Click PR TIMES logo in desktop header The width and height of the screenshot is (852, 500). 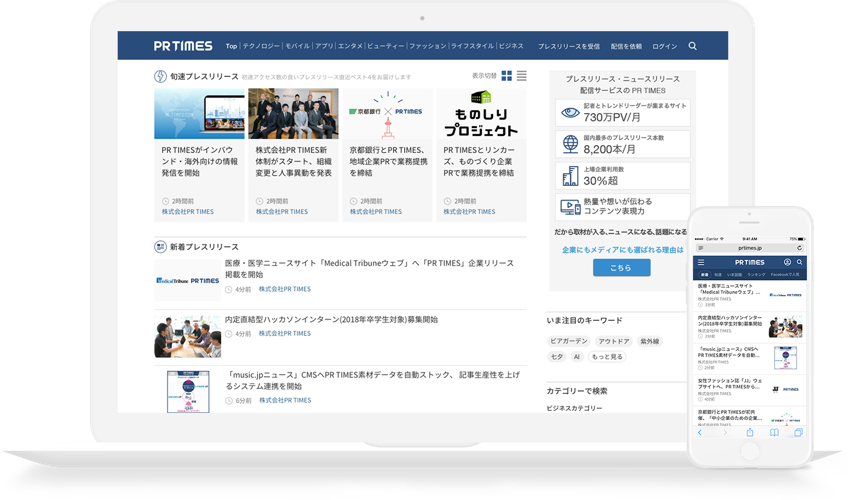(183, 46)
